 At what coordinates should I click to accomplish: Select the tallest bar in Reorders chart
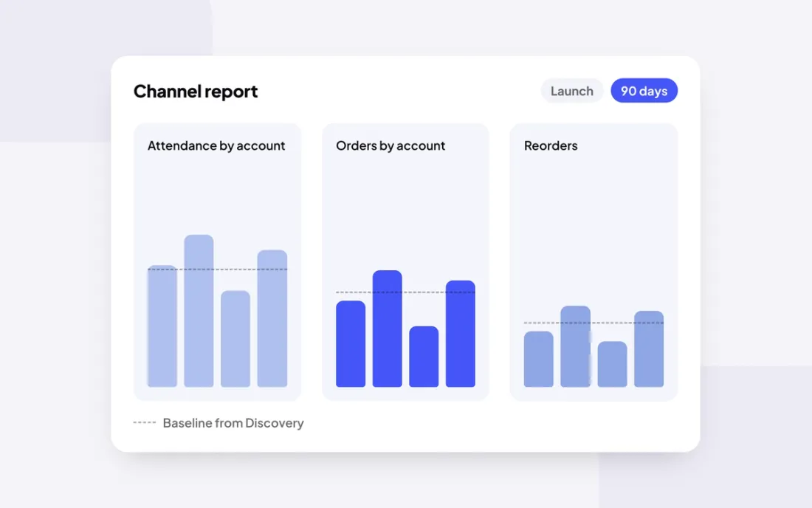[x=575, y=346]
